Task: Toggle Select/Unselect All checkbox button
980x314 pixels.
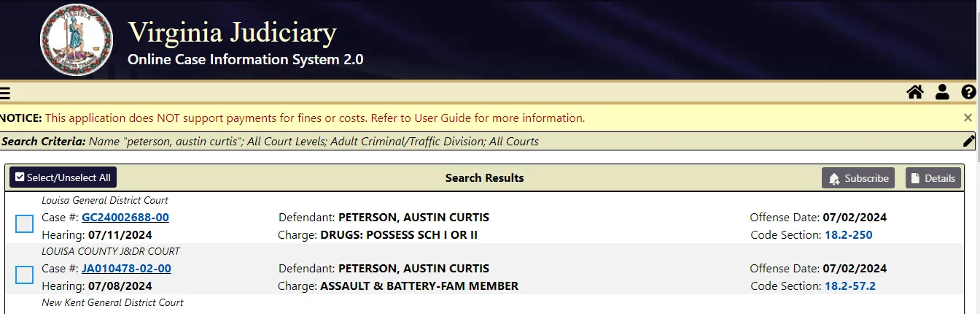Action: tap(63, 177)
